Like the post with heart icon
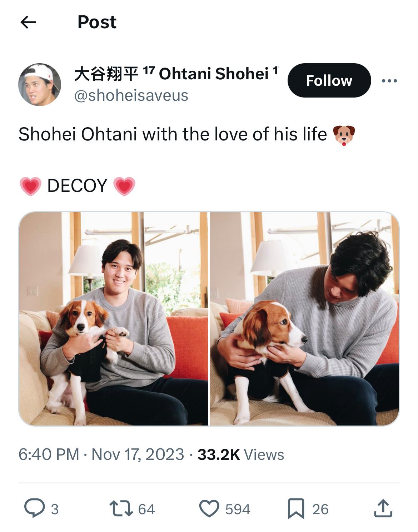 [209, 509]
